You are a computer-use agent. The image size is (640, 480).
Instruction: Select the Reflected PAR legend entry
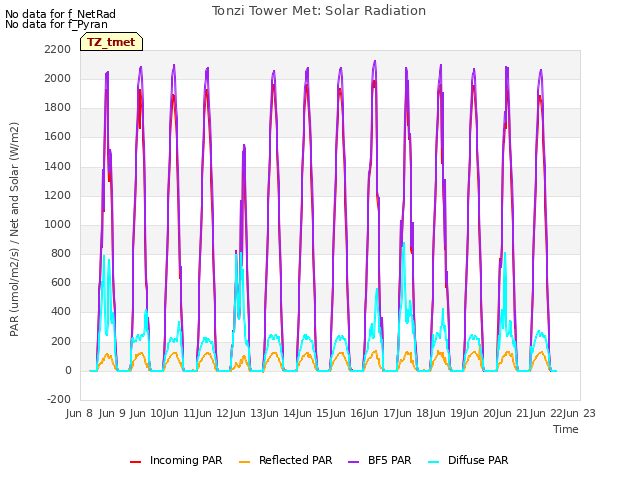(285, 460)
